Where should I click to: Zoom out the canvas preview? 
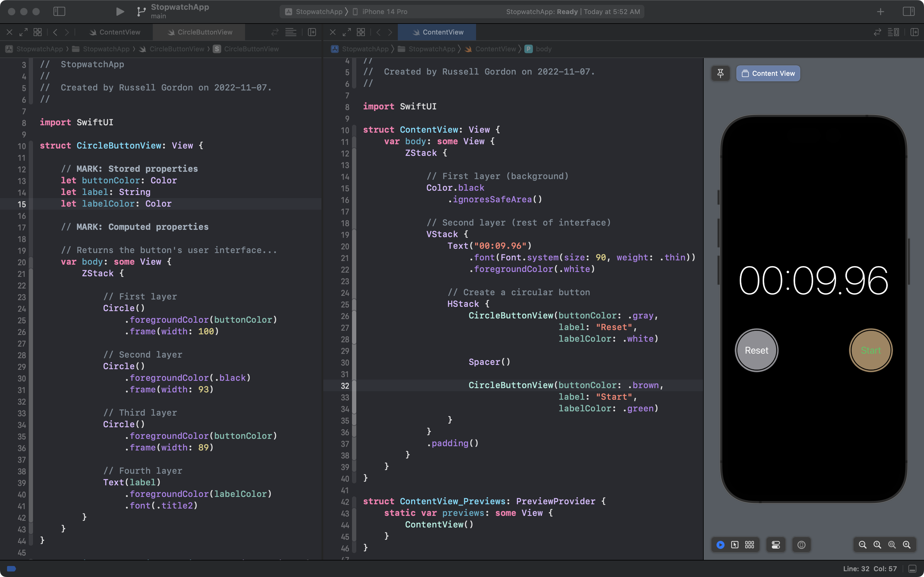(862, 545)
